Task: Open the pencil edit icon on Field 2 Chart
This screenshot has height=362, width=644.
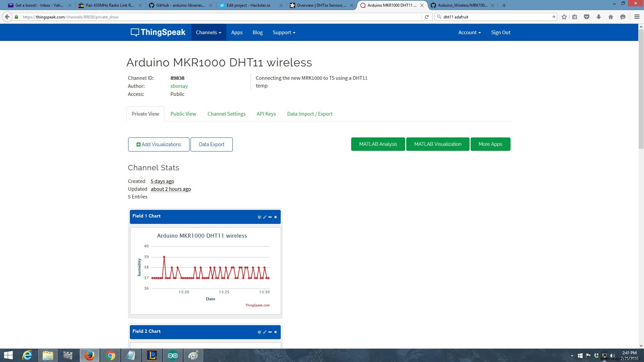Action: click(x=265, y=332)
